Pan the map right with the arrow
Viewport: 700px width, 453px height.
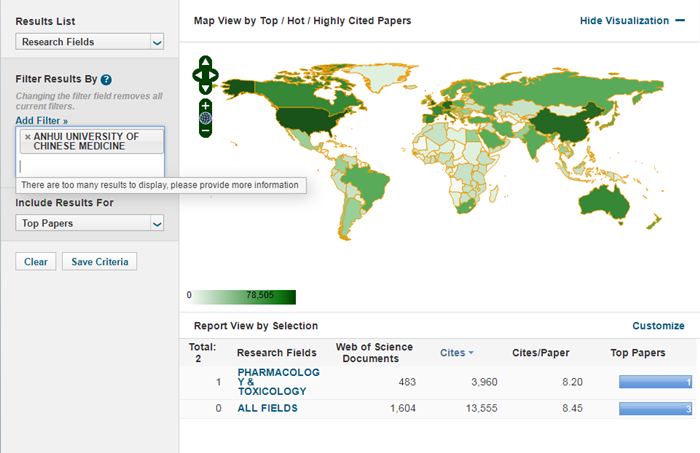[214, 74]
